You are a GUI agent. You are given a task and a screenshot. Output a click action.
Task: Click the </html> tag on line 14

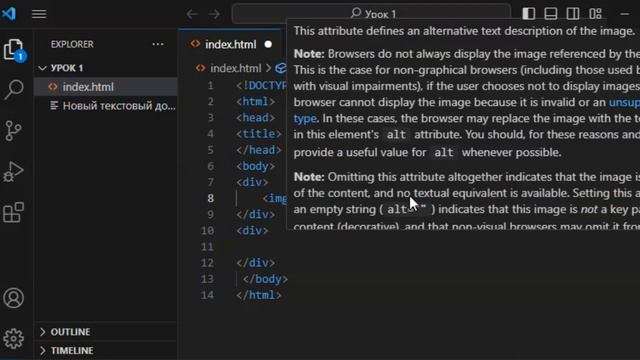(x=259, y=295)
